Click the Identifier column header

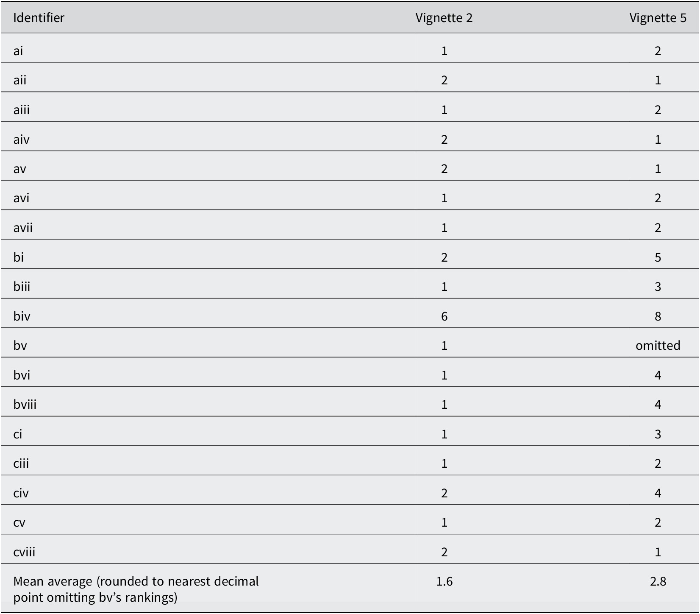[39, 18]
